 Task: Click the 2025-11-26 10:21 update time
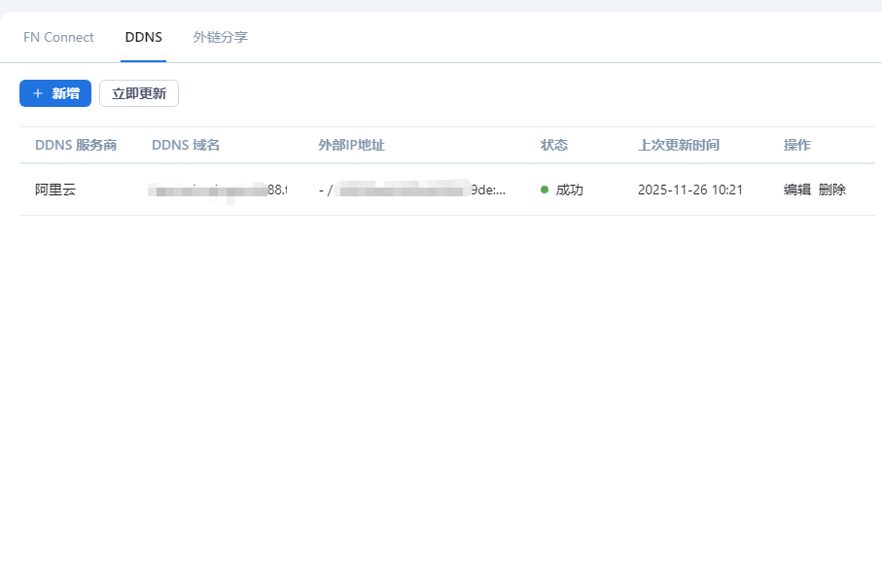690,190
